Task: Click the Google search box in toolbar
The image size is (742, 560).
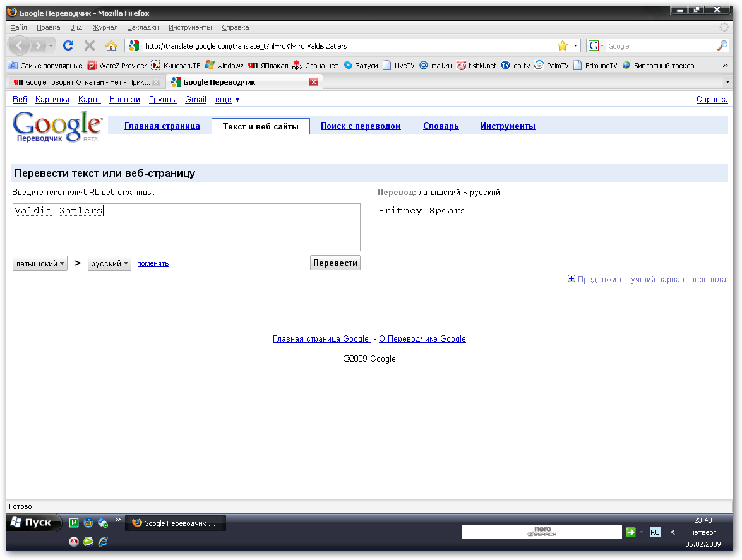Action: (x=661, y=46)
